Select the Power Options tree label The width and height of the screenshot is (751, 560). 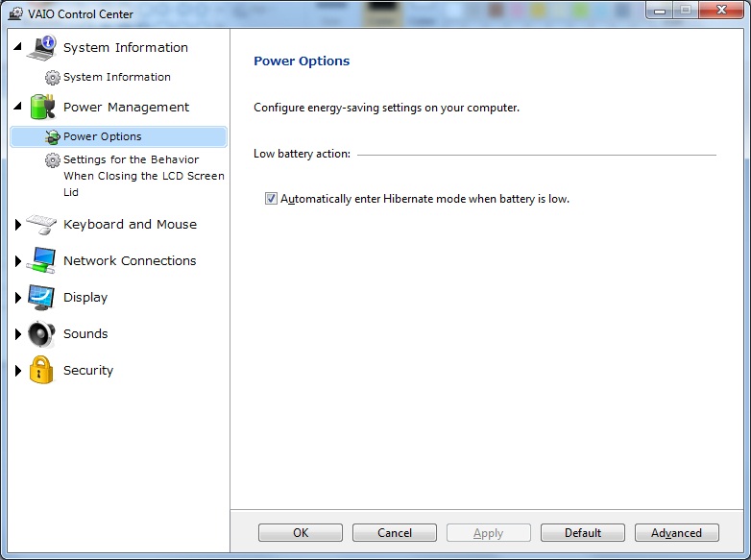103,136
